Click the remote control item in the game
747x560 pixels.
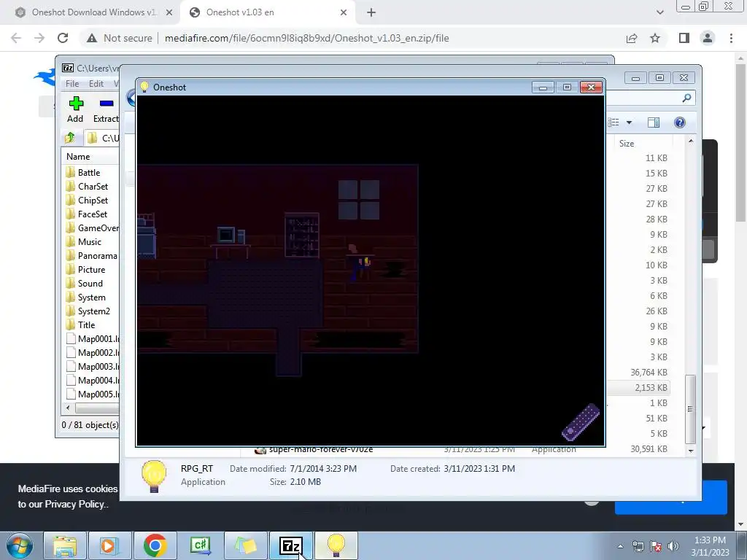click(x=581, y=422)
